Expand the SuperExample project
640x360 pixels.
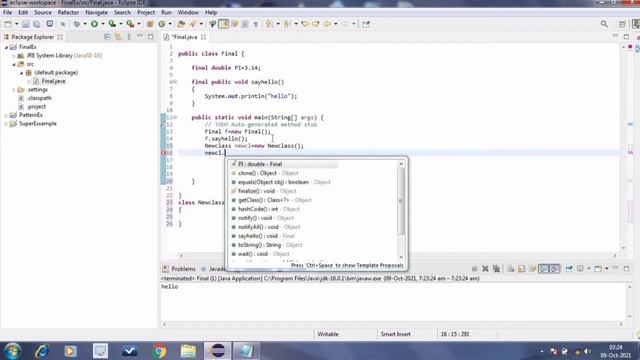pyautogui.click(x=6, y=124)
